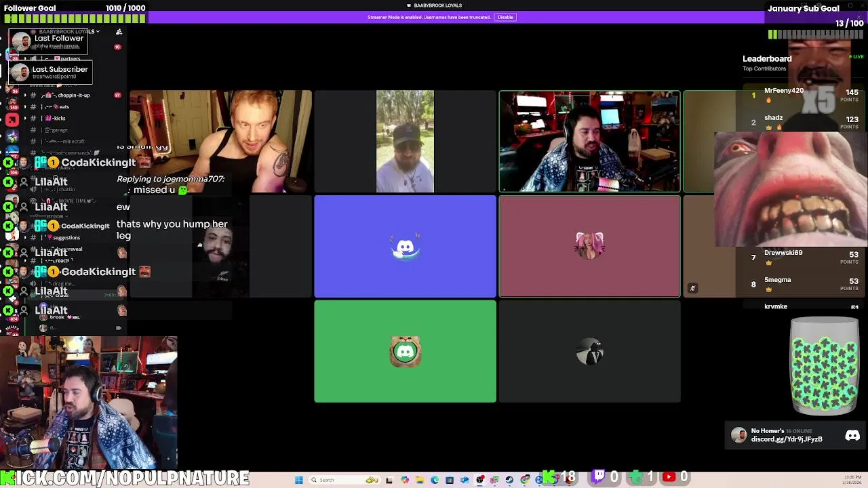Expand threads arrow beside kicks channel
Image resolution: width=868 pixels, height=488 pixels.
tap(25, 118)
